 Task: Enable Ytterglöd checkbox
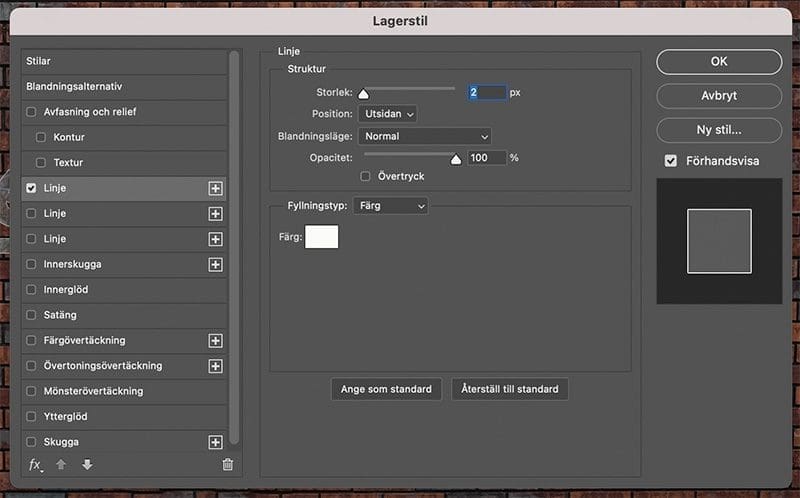(31, 416)
